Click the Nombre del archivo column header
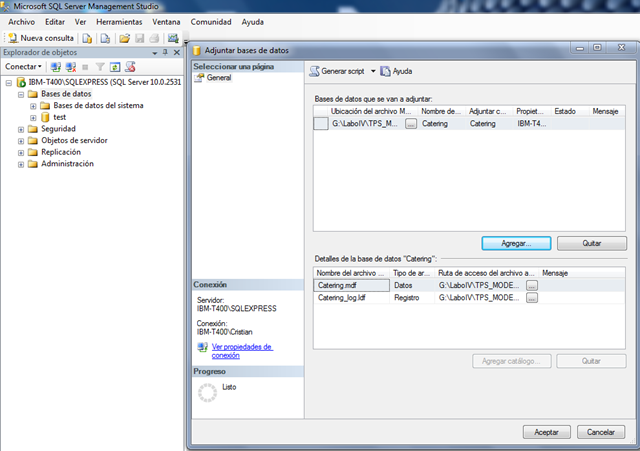 [x=351, y=273]
